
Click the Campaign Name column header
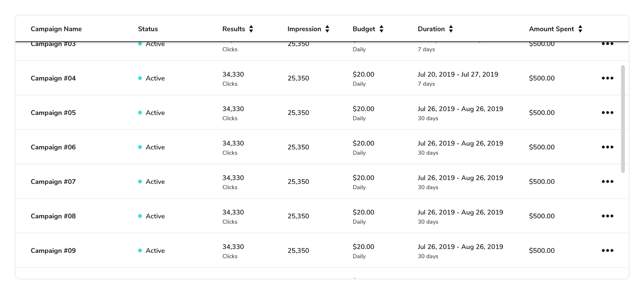56,29
